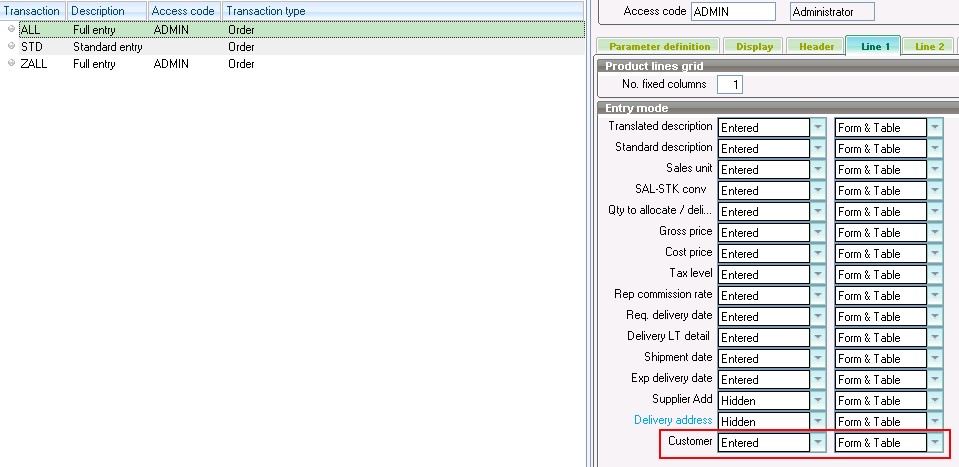This screenshot has height=467, width=959.
Task: Select the STD transaction row
Action: pyautogui.click(x=292, y=46)
